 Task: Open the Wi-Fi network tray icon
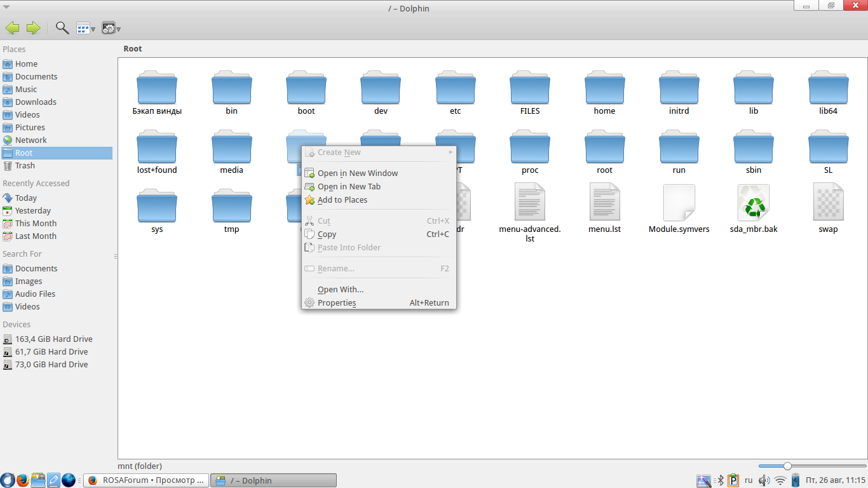[780, 480]
